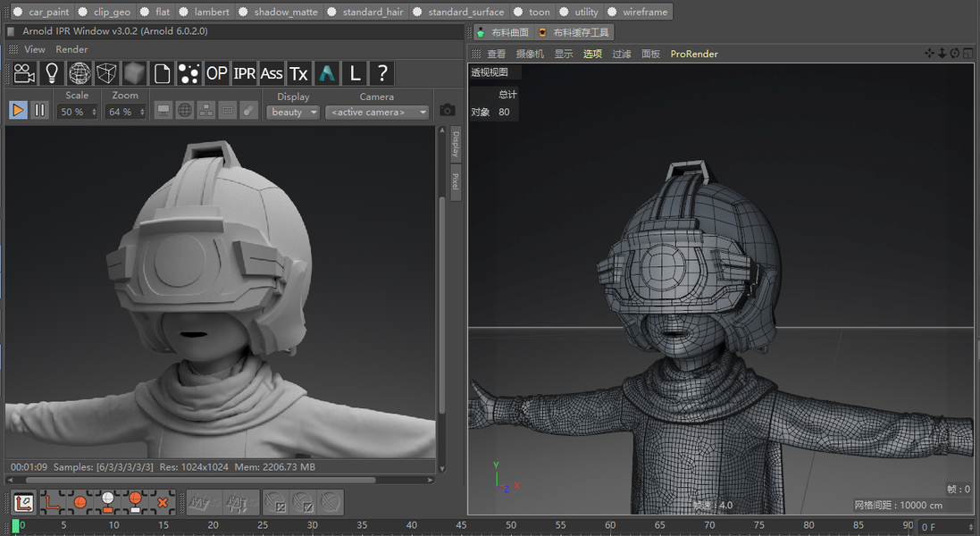Select the standard_hair shader

(366, 12)
